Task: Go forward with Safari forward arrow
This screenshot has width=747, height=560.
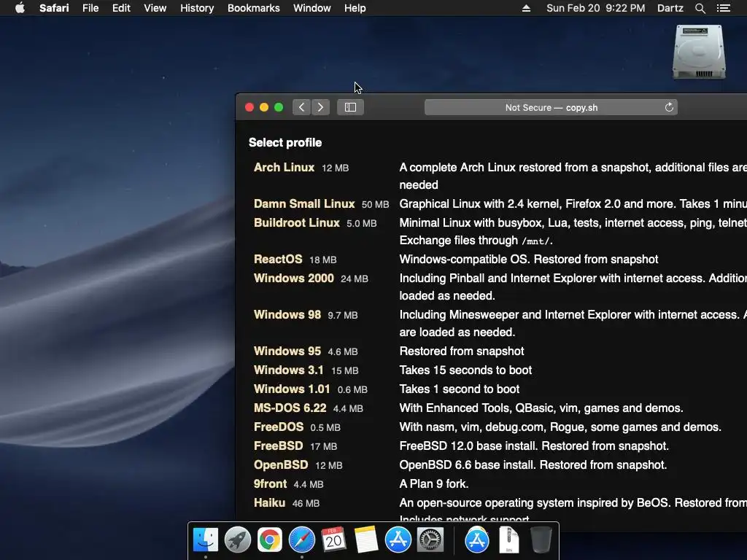Action: point(321,107)
